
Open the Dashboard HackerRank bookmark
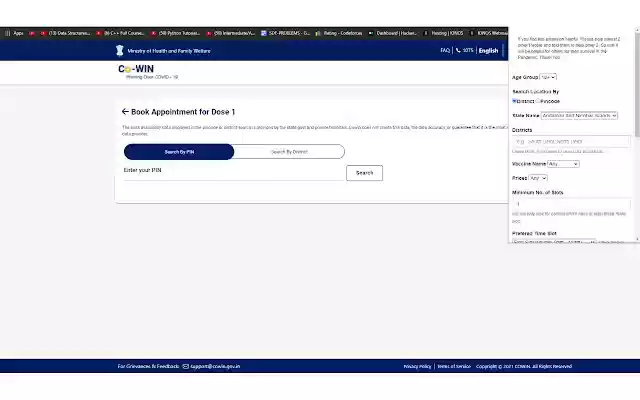coord(393,33)
